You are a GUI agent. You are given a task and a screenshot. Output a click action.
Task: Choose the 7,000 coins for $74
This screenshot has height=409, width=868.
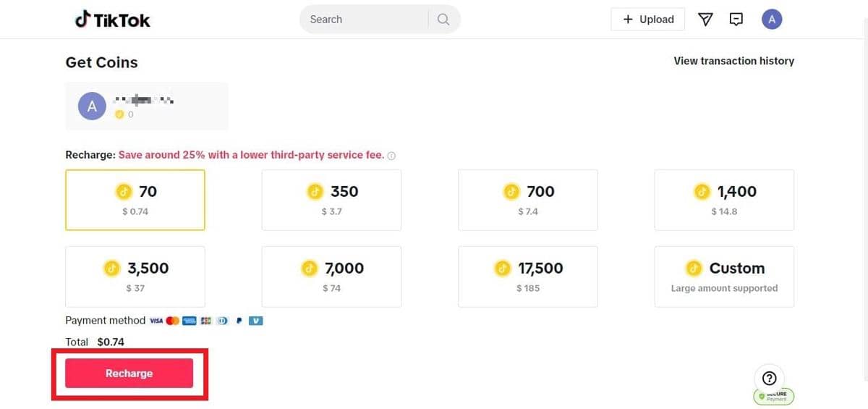click(x=331, y=277)
